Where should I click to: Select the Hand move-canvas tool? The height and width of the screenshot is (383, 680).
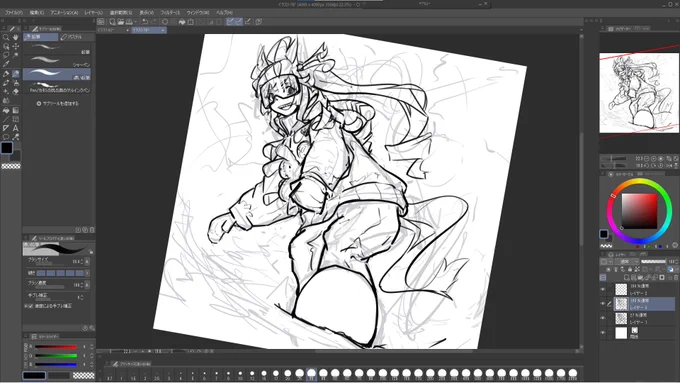tap(16, 37)
